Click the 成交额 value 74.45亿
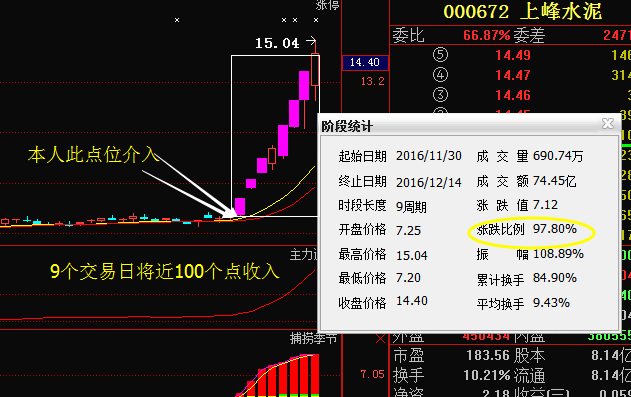Screen dimensions: 631x397 pos(555,181)
